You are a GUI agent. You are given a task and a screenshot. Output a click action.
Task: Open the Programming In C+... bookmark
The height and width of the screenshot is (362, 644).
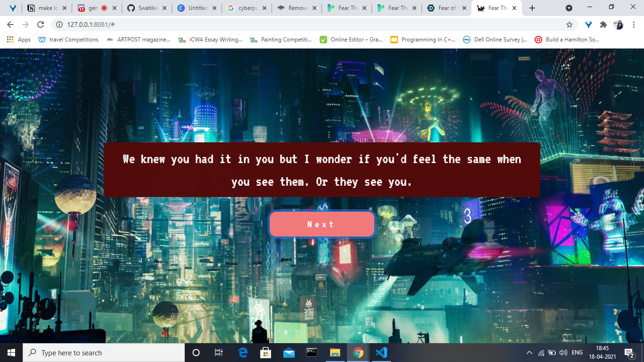pyautogui.click(x=423, y=40)
